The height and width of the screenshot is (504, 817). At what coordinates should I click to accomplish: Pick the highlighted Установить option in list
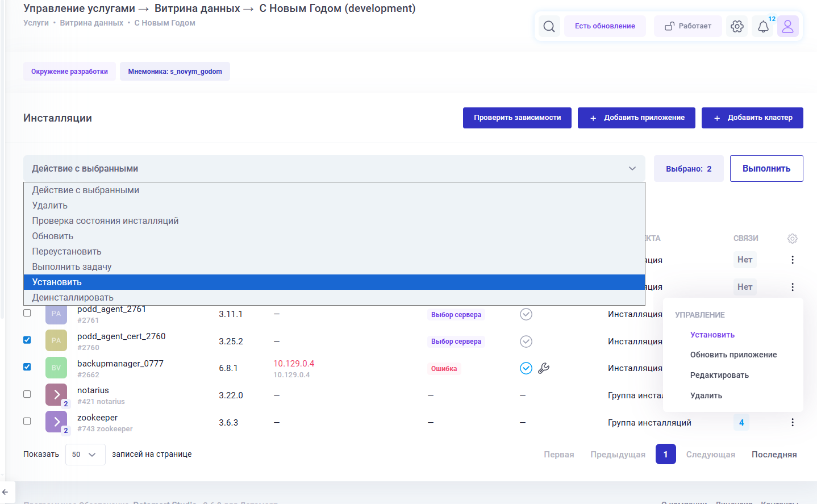tap(334, 282)
